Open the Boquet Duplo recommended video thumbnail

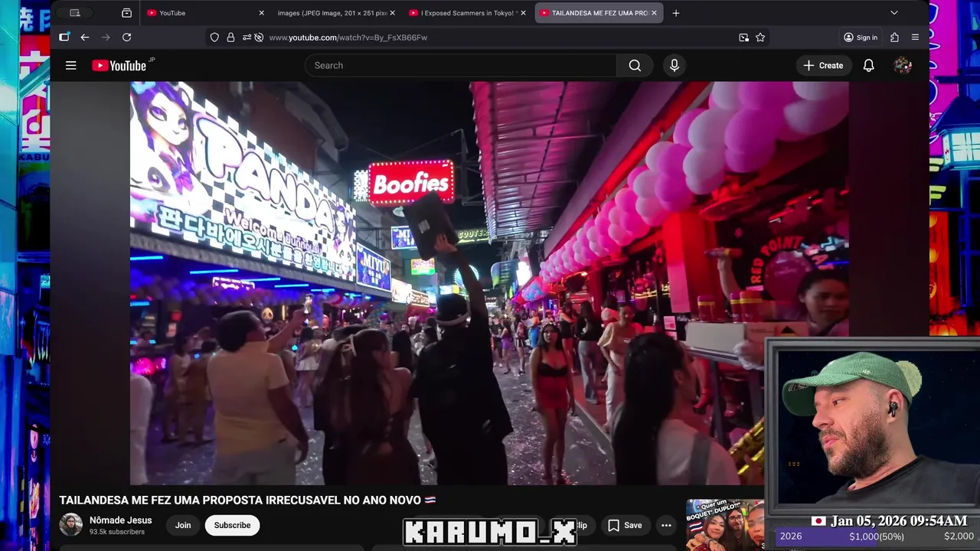725,525
